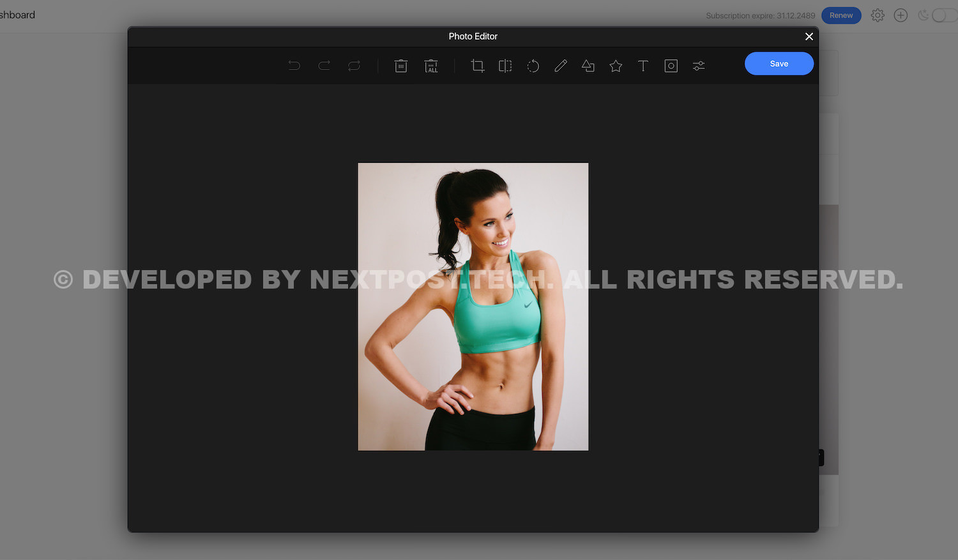Click the Redo arrow in editor toolbar

point(324,66)
